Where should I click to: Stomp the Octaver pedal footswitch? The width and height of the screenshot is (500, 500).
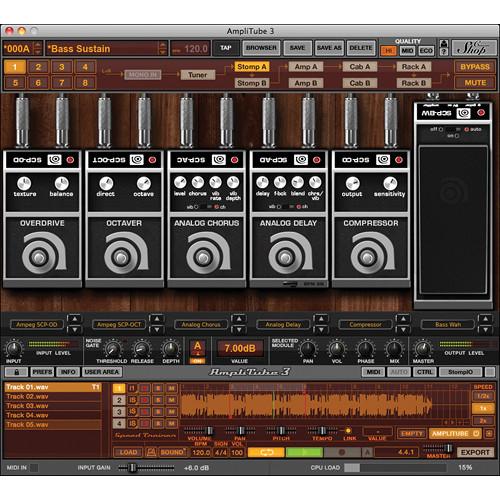tap(121, 257)
